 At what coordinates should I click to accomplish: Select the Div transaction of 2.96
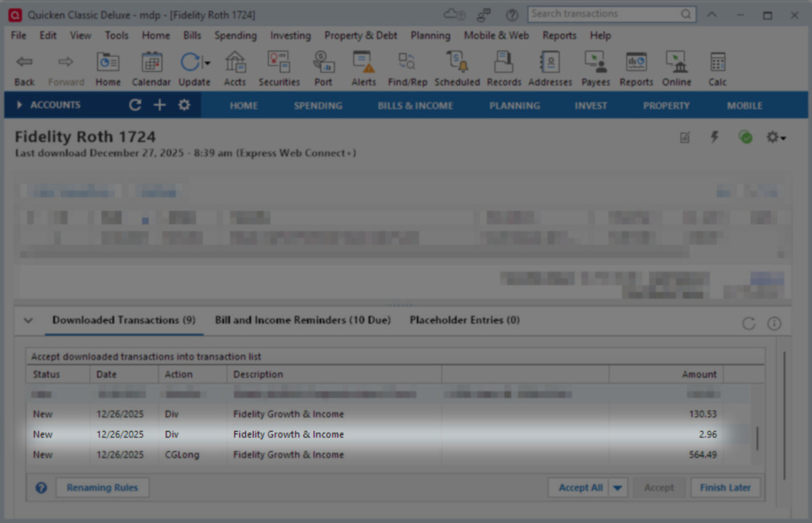click(x=388, y=434)
